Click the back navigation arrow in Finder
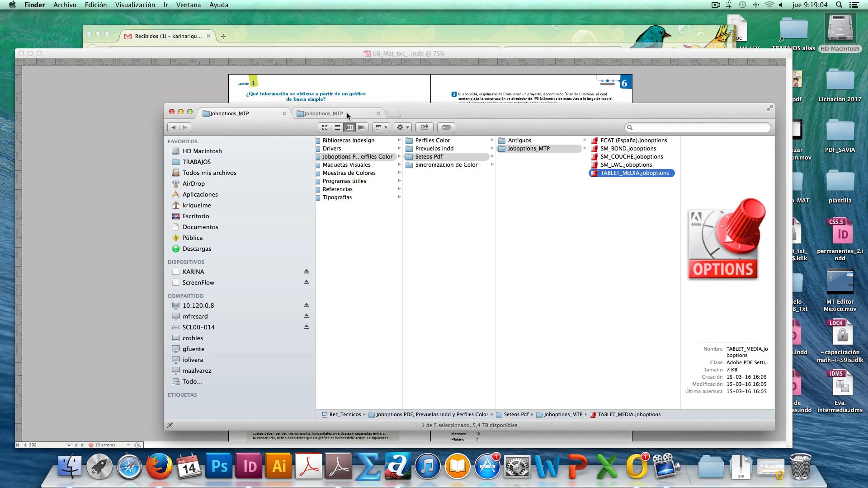This screenshot has width=868, height=488. tap(174, 127)
